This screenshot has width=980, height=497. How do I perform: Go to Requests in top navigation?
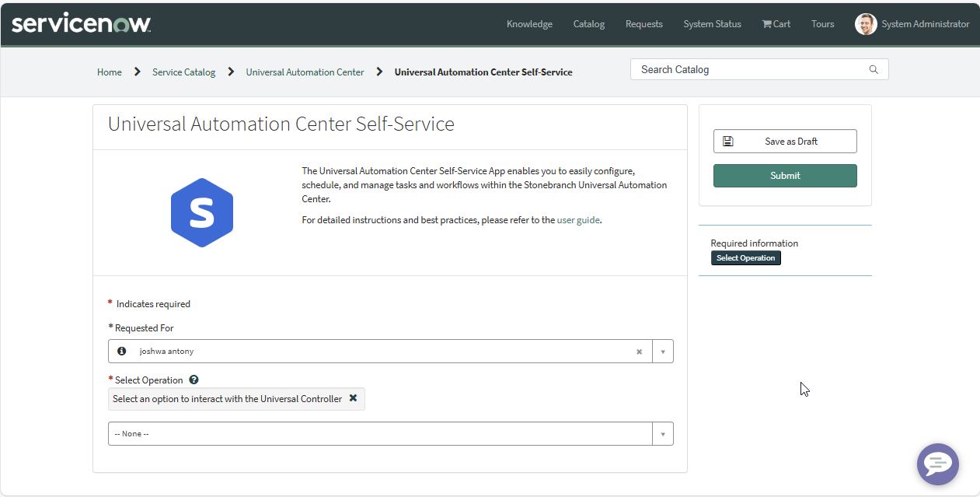(644, 24)
